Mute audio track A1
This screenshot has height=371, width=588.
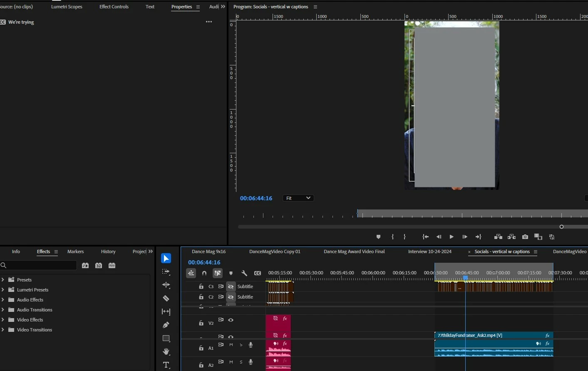pos(231,345)
